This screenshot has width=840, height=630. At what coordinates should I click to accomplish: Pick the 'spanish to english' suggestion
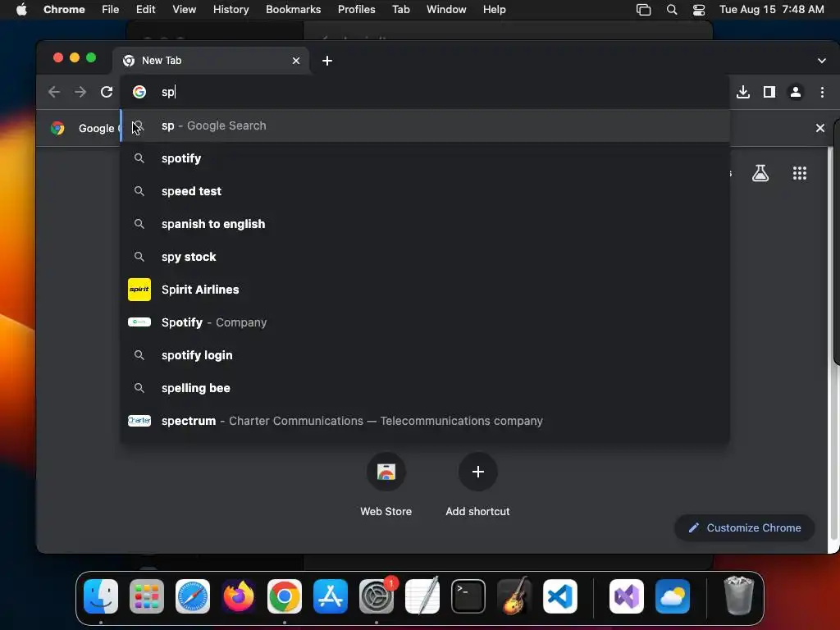(424, 224)
